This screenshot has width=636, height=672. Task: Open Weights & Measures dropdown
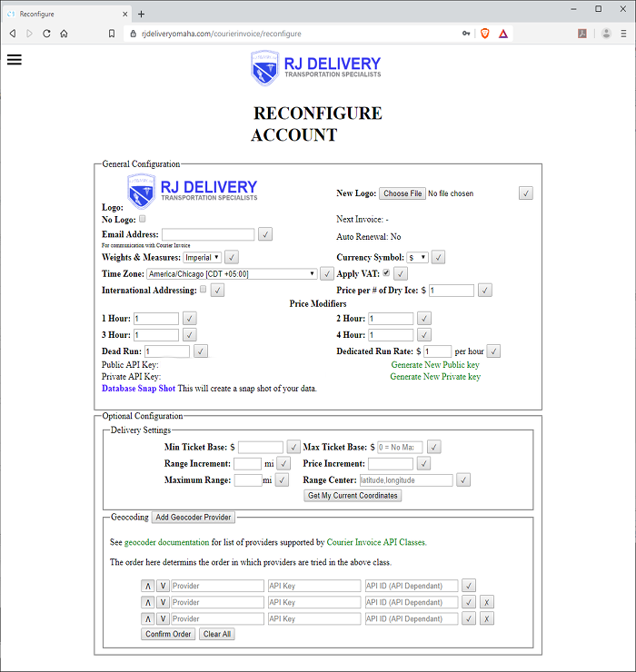(203, 258)
